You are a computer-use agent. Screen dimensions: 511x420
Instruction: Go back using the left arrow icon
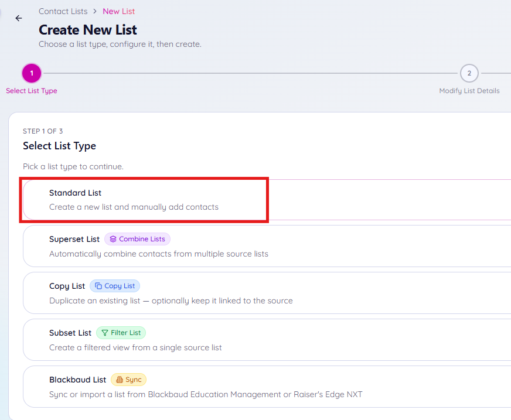tap(19, 18)
